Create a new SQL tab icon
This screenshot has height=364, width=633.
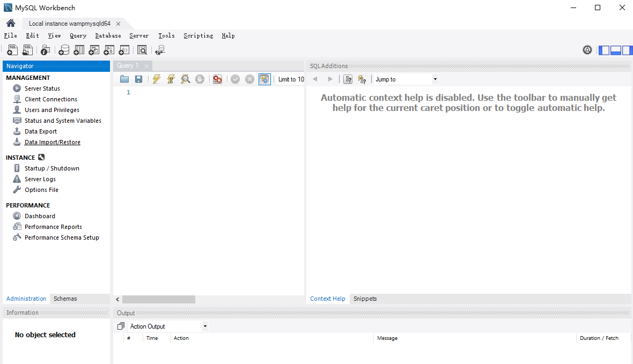(12, 50)
